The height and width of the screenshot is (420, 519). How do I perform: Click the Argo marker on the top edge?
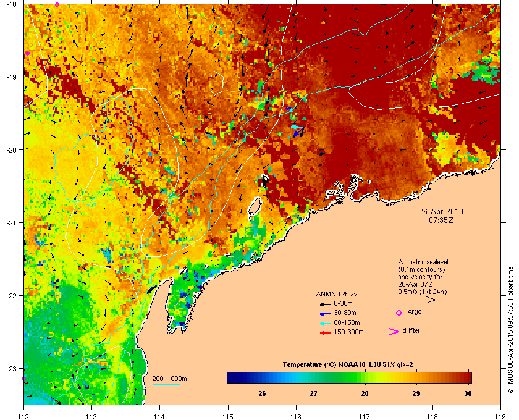pos(57,5)
